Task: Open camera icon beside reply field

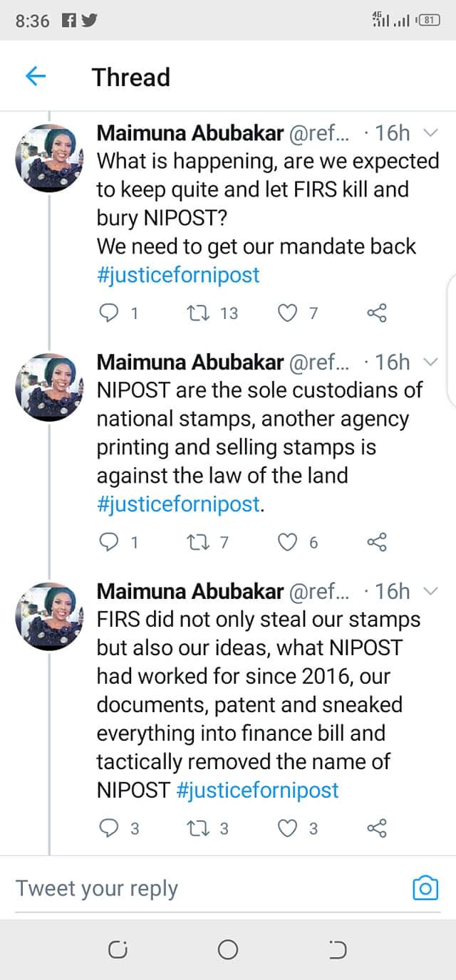Action: (x=425, y=887)
